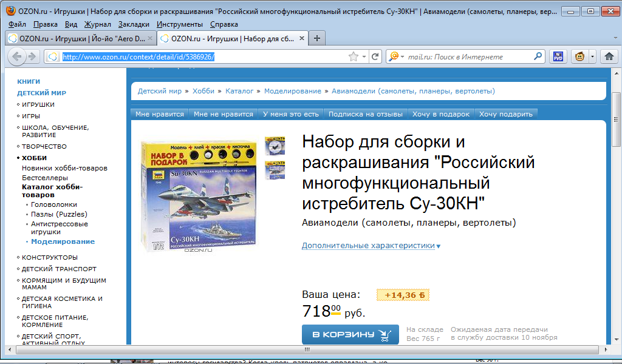
Task: Add item with В корзину button
Action: [350, 335]
